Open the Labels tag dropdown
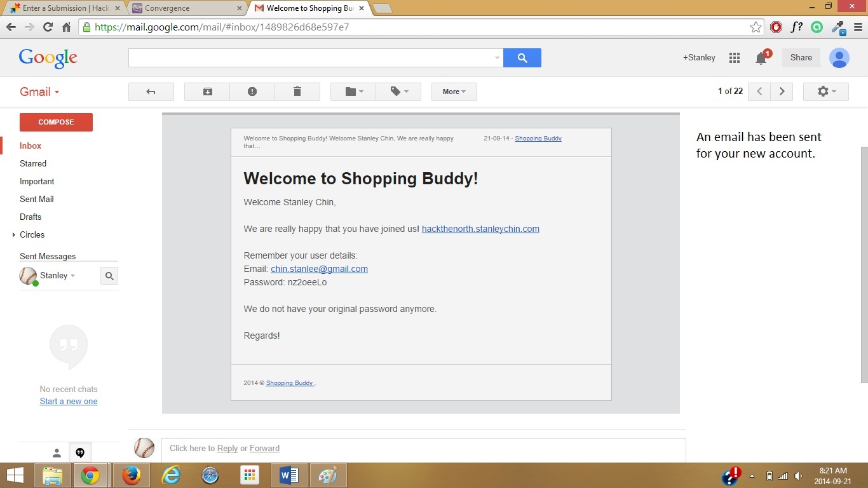Viewport: 868px width, 488px height. [x=398, y=91]
